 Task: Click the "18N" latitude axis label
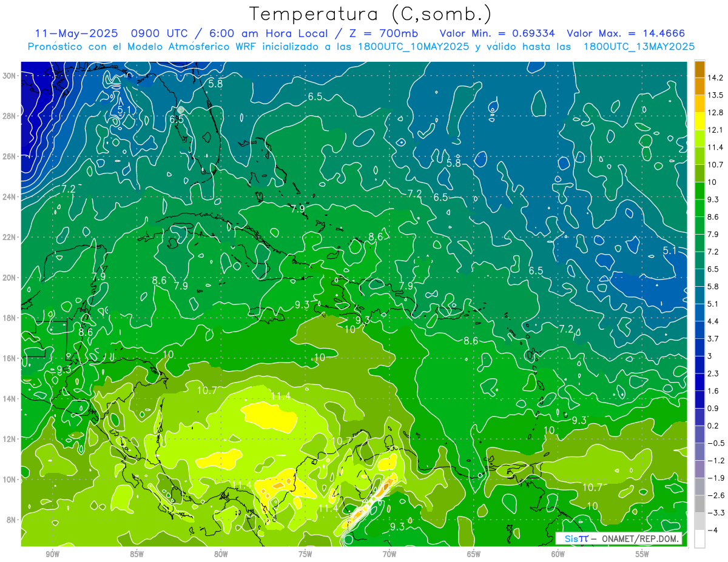[10, 318]
